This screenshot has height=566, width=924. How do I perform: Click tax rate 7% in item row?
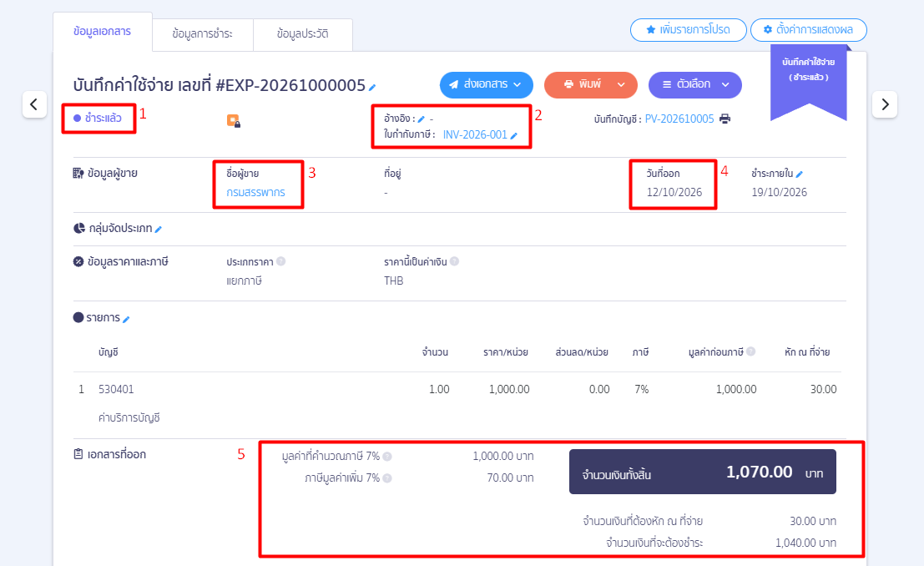point(641,389)
